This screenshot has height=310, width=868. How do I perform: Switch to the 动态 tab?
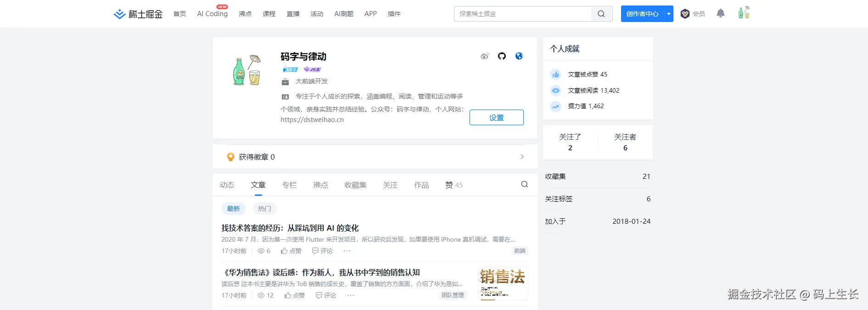(227, 185)
